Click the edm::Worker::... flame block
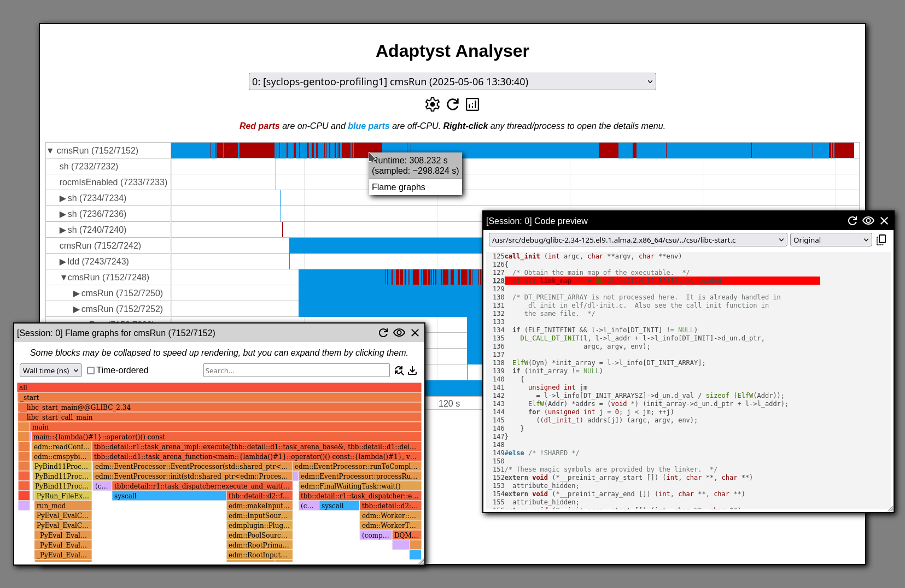This screenshot has height=588, width=905. click(x=391, y=515)
